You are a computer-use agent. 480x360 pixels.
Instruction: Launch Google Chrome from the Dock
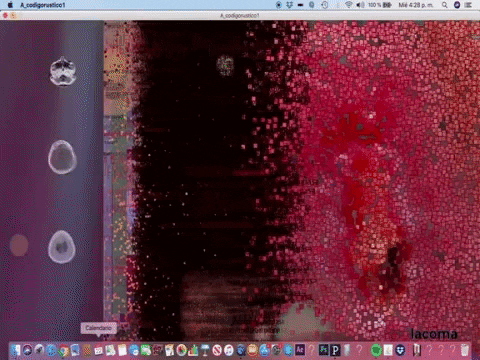pos(63,350)
